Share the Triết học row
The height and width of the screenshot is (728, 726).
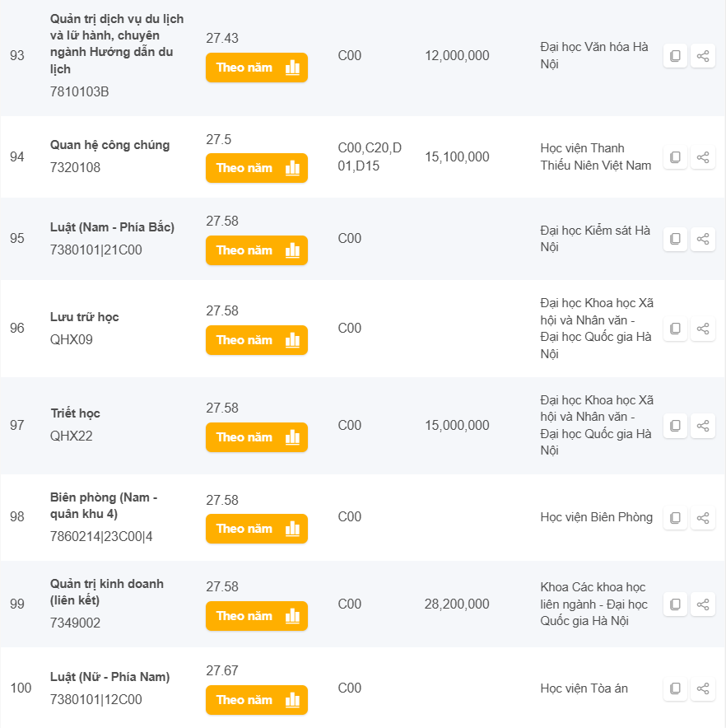[703, 426]
